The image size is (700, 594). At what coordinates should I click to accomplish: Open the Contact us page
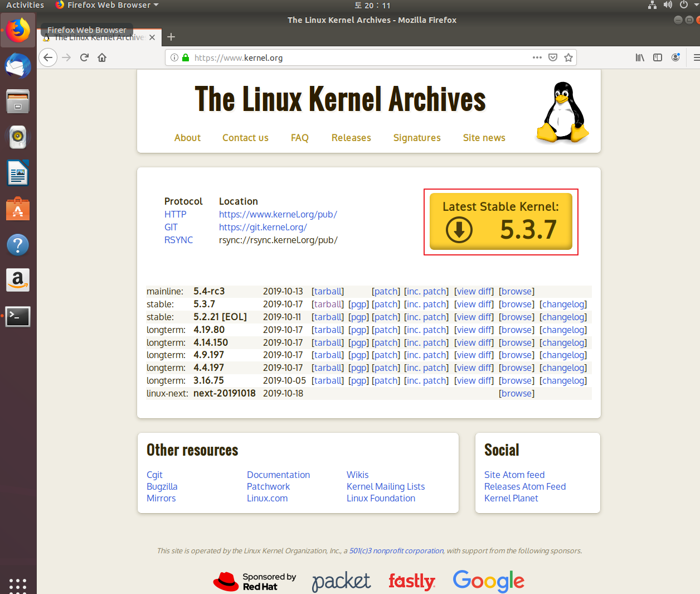(245, 138)
